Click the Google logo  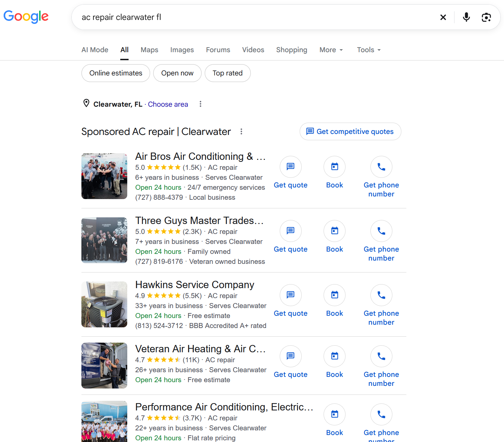coord(26,17)
